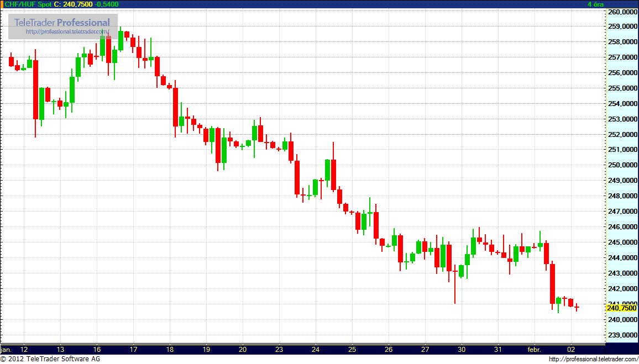The width and height of the screenshot is (639, 364).
Task: Click the 239,0000 price axis label
Action: 623,335
